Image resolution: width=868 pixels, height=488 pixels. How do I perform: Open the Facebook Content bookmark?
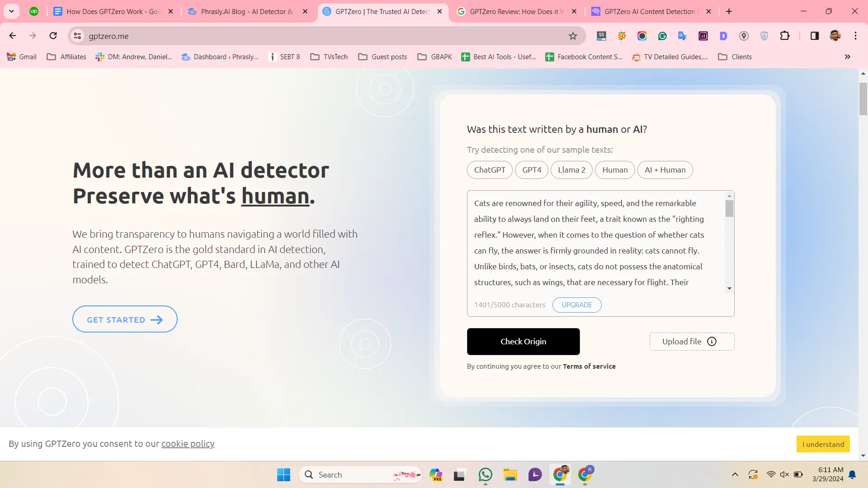point(584,57)
